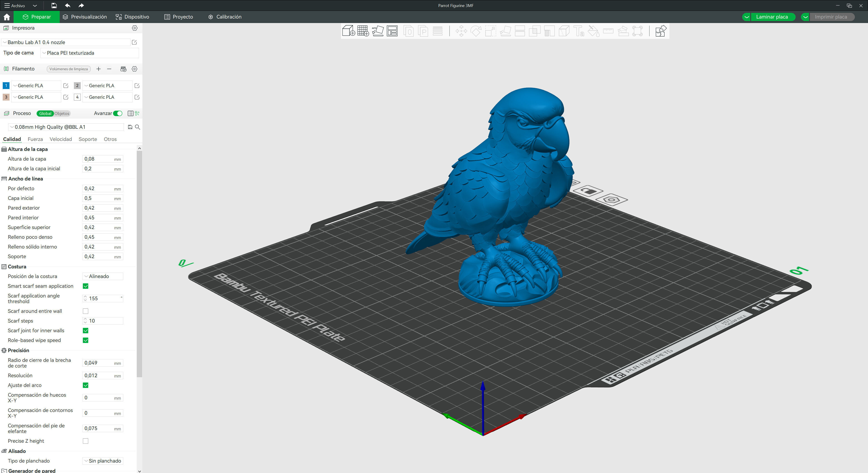Open the Bambu Lab A1 printer dropdown
868x473 pixels.
tap(66, 42)
